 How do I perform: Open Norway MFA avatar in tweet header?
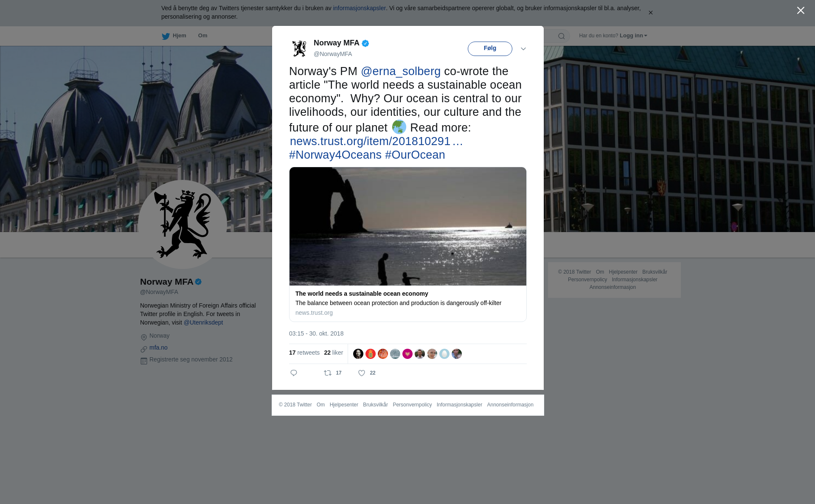pos(299,48)
